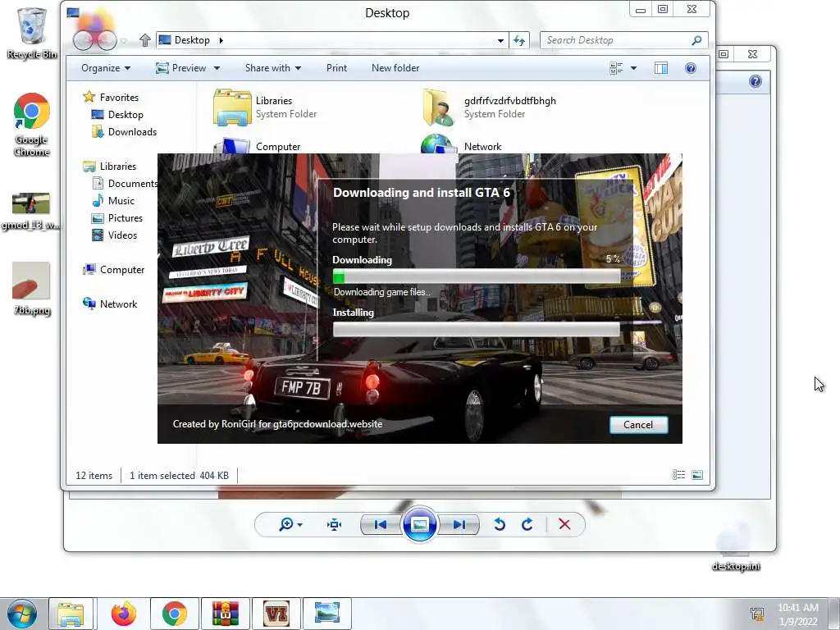Click Actual size button in Photo Viewer
The image size is (840, 630).
coord(335,524)
